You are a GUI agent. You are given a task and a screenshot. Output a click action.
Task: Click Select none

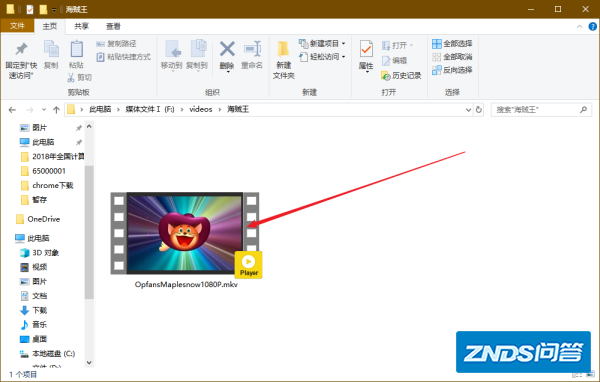[x=452, y=57]
